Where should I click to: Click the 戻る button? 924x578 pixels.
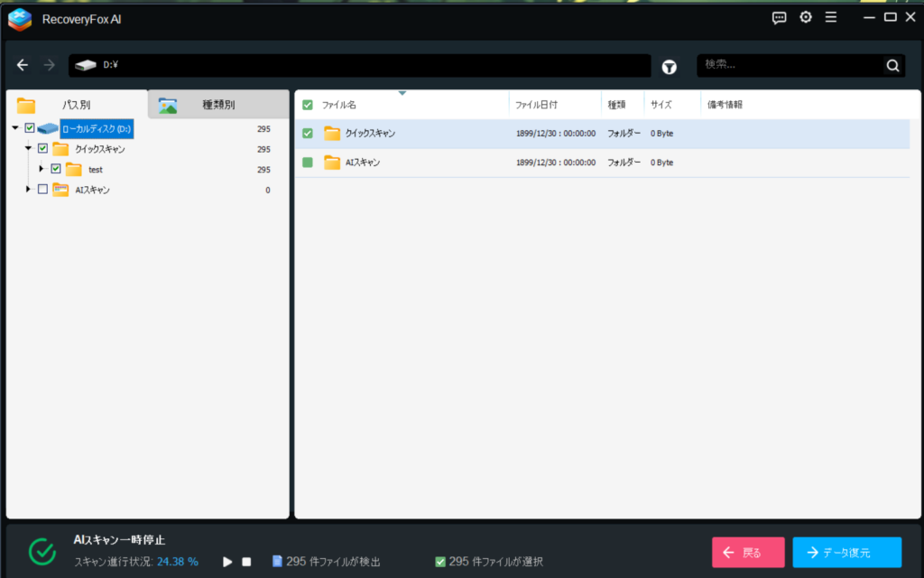pos(748,553)
